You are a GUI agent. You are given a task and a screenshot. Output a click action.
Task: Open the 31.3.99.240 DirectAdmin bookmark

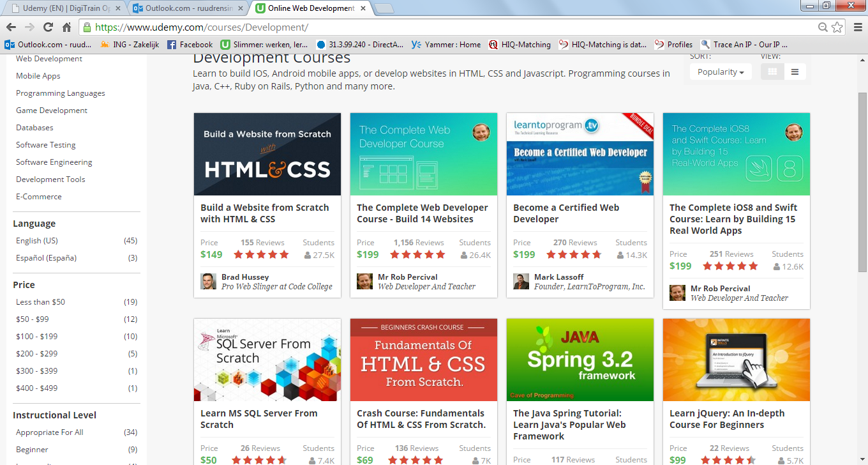(360, 45)
